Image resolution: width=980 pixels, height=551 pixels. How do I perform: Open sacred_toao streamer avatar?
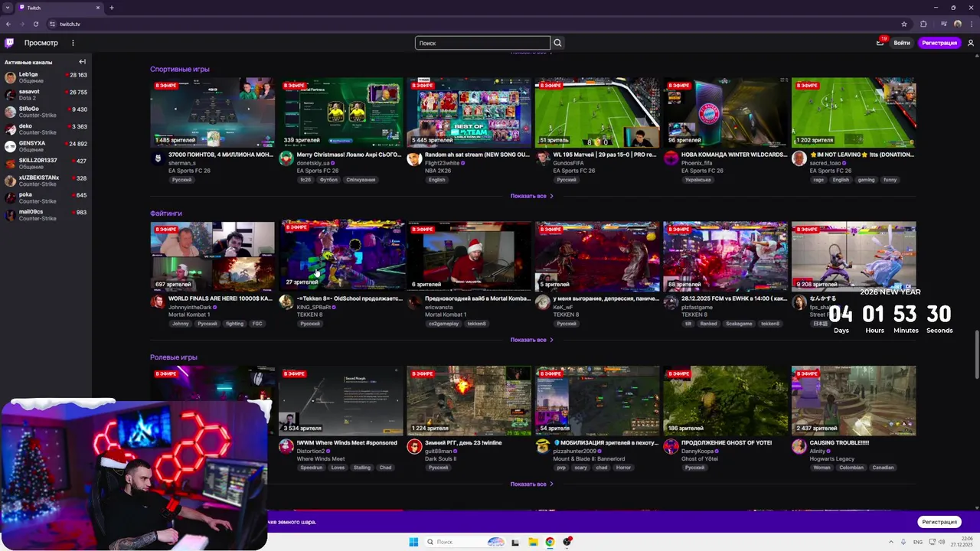[799, 158]
